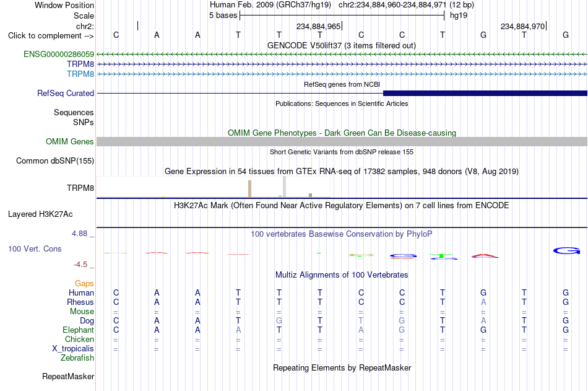Image resolution: width=588 pixels, height=391 pixels.
Task: Click the 'RefSeq genes from NCBI' title
Action: click(x=342, y=84)
